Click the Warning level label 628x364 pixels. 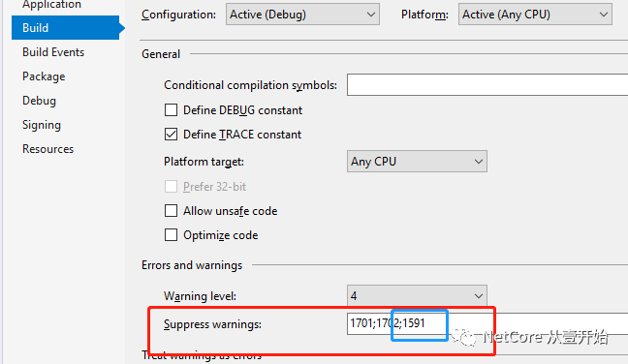tap(200, 296)
